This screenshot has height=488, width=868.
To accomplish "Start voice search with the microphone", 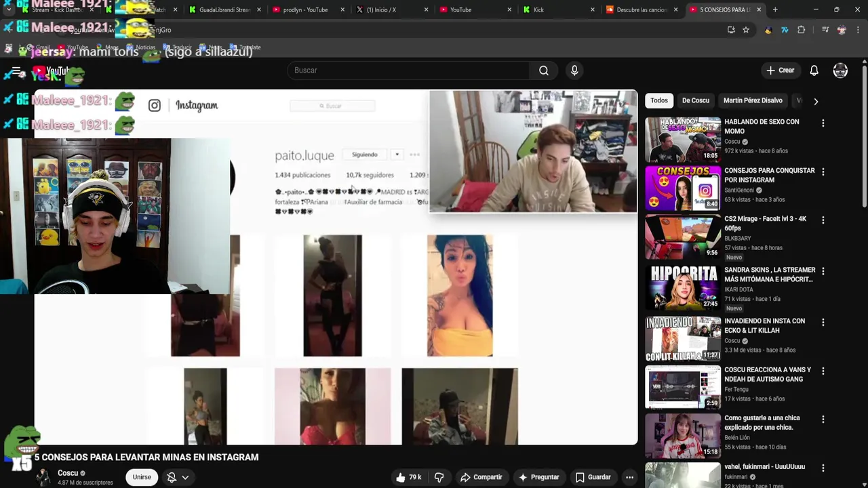I will tap(574, 70).
